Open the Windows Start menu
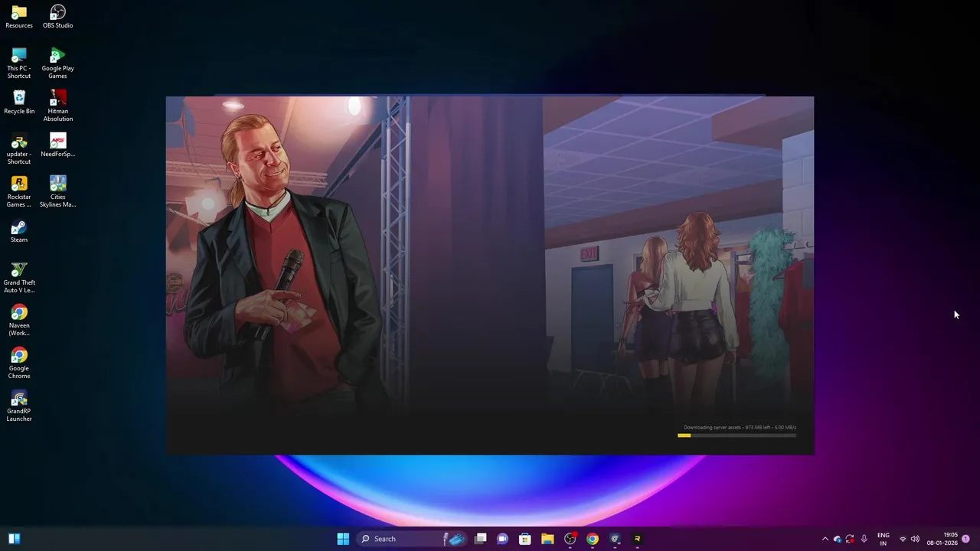Image resolution: width=980 pixels, height=551 pixels. point(343,539)
